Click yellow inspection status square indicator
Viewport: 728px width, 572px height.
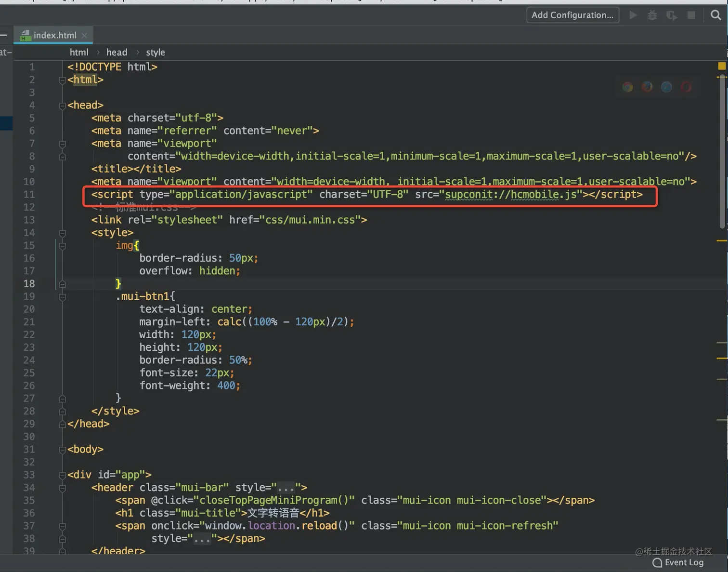[722, 66]
